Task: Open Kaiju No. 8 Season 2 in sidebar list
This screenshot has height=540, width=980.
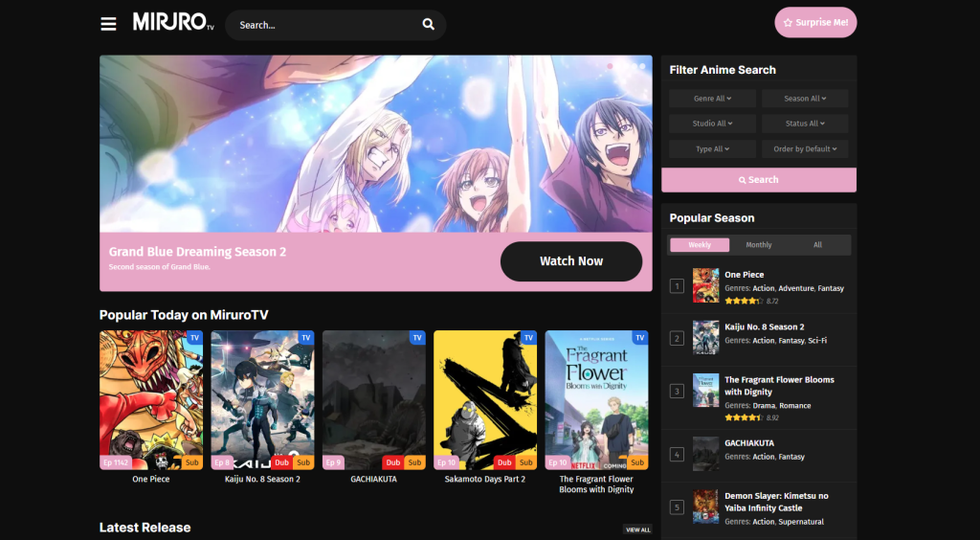Action: pos(764,326)
